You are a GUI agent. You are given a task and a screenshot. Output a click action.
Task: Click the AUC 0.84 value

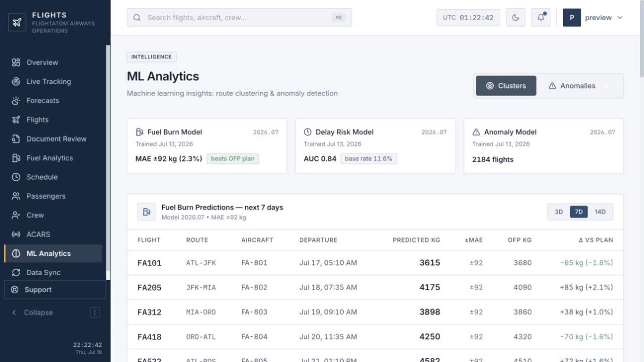(x=320, y=159)
